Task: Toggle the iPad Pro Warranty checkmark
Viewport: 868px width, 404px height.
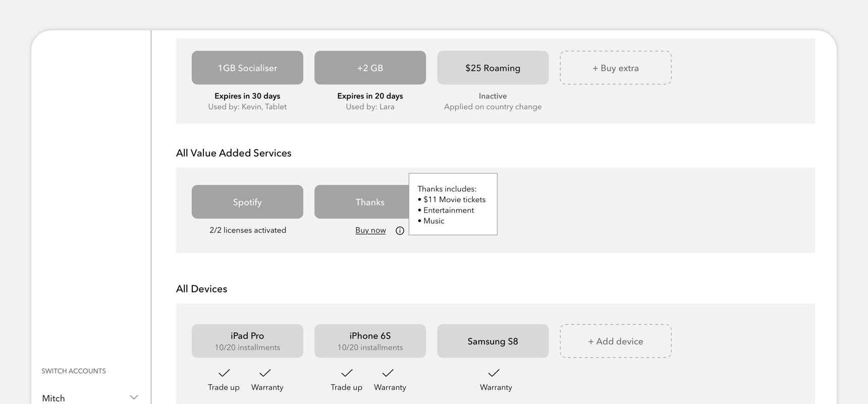Action: (265, 373)
